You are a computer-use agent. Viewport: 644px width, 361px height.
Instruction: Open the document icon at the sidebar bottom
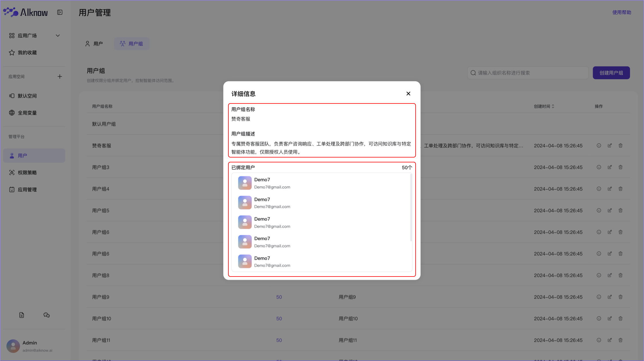pos(22,315)
